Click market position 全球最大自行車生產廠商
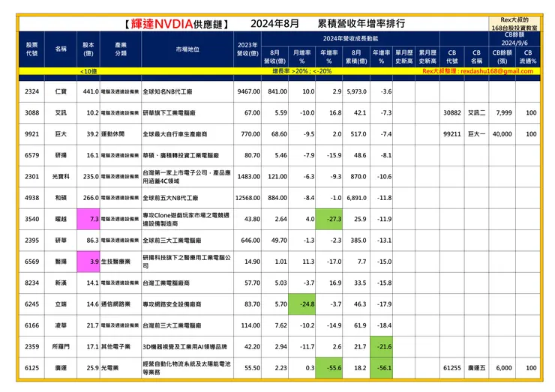 click(175, 134)
